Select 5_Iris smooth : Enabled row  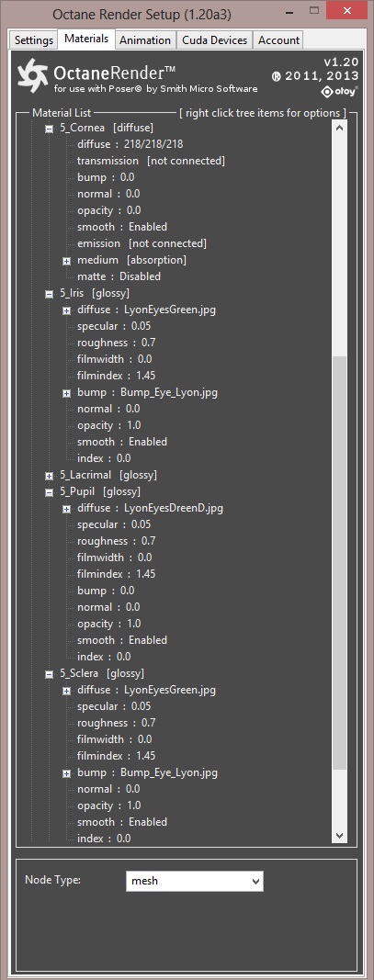coord(122,442)
